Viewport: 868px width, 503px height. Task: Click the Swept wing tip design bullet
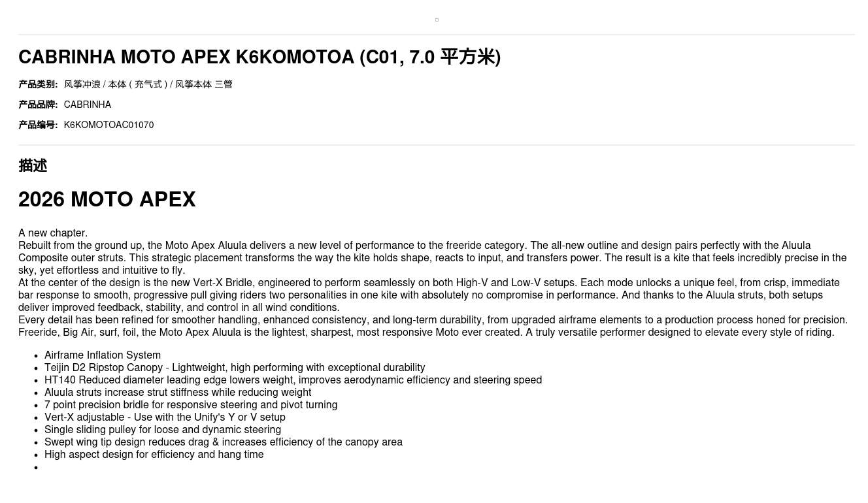[x=224, y=442]
